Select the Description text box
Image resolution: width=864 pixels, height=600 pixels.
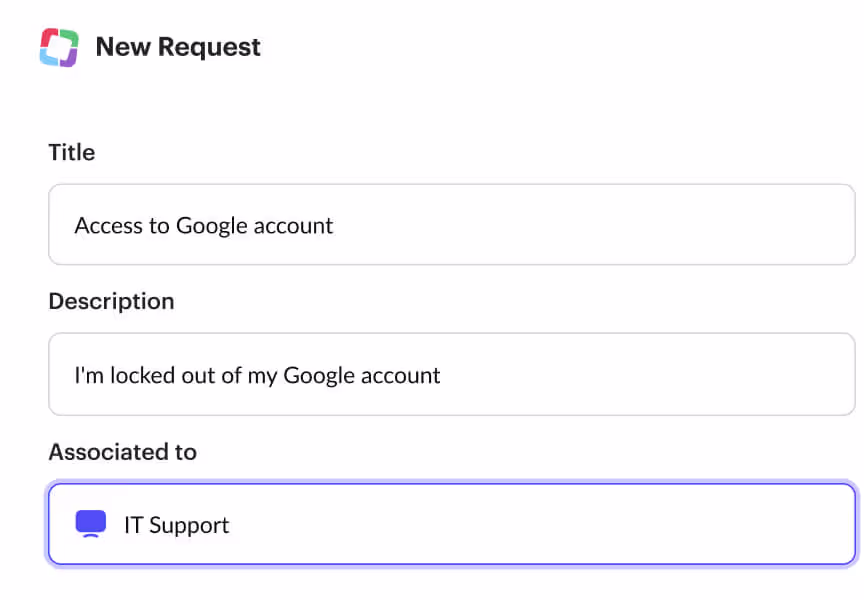point(450,374)
